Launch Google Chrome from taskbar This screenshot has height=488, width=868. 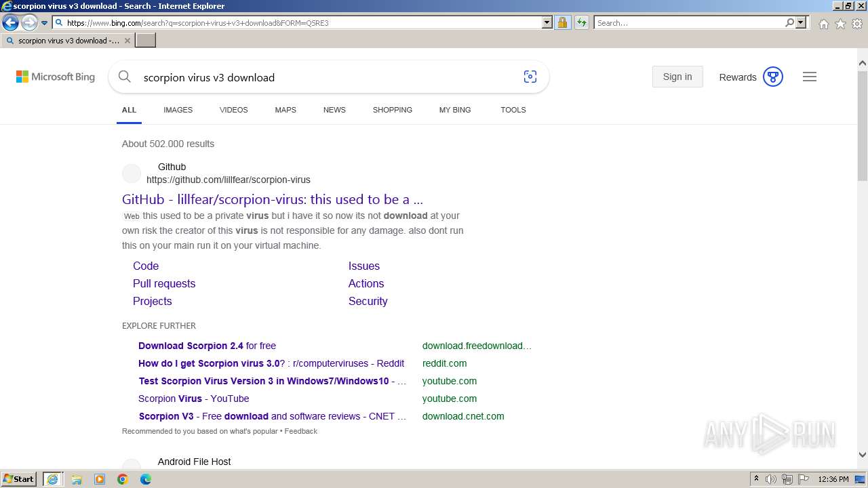click(x=123, y=479)
